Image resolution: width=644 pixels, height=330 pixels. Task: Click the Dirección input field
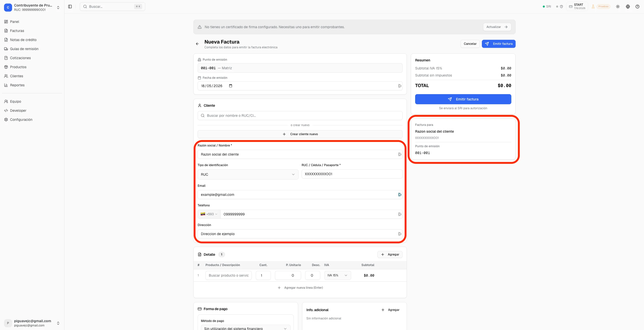point(300,234)
